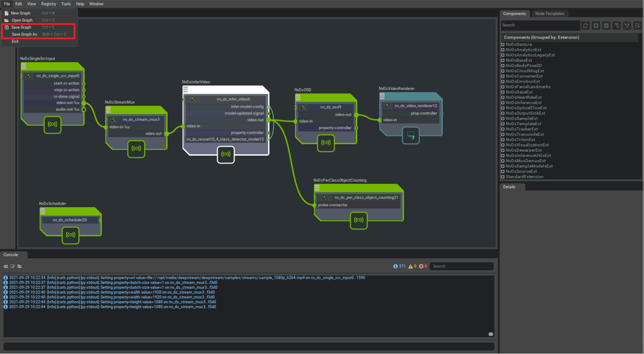
Task: Expand the StandardExtension group
Action: click(x=503, y=177)
